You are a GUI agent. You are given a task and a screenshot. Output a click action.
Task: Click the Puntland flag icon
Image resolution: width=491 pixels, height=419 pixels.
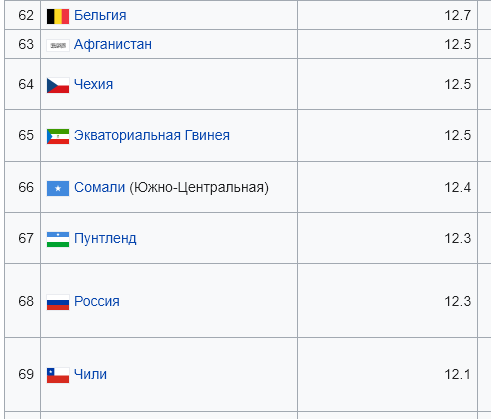pos(58,239)
